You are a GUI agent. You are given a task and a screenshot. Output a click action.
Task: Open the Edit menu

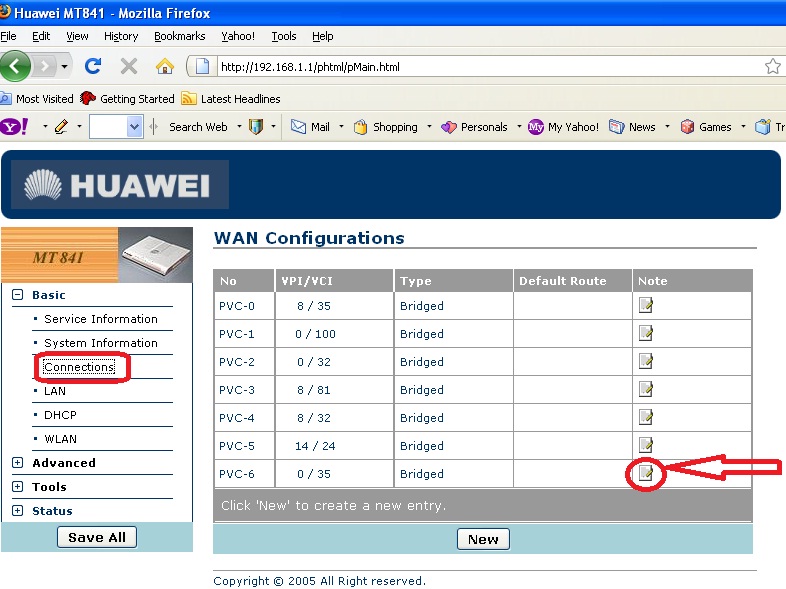click(x=41, y=36)
